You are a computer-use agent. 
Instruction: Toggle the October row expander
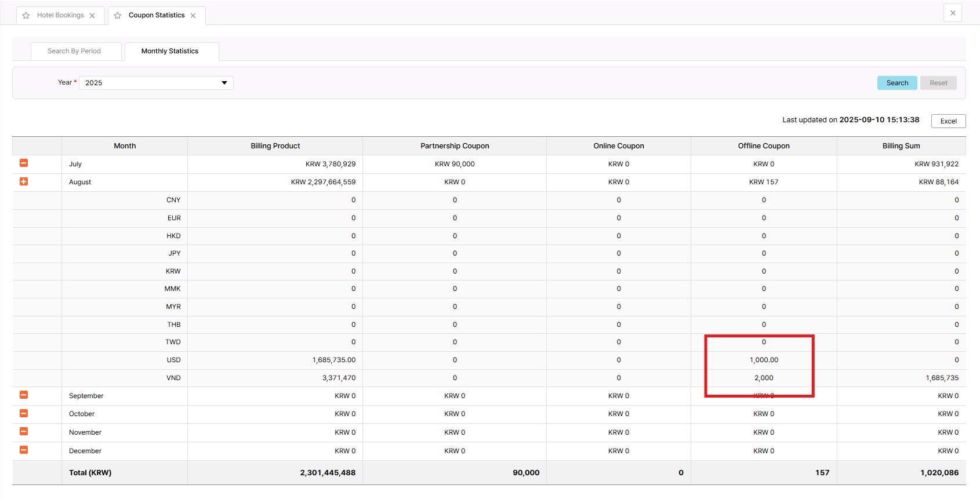24,413
